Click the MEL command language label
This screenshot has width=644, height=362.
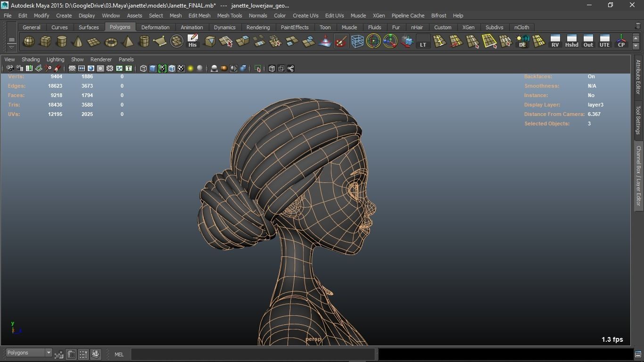pyautogui.click(x=119, y=354)
